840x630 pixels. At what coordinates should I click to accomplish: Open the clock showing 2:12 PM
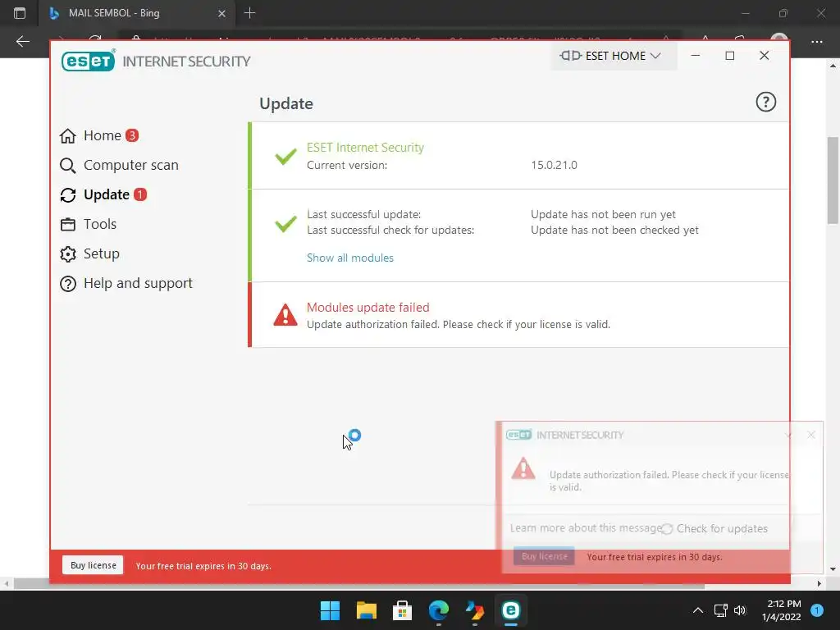(782, 610)
